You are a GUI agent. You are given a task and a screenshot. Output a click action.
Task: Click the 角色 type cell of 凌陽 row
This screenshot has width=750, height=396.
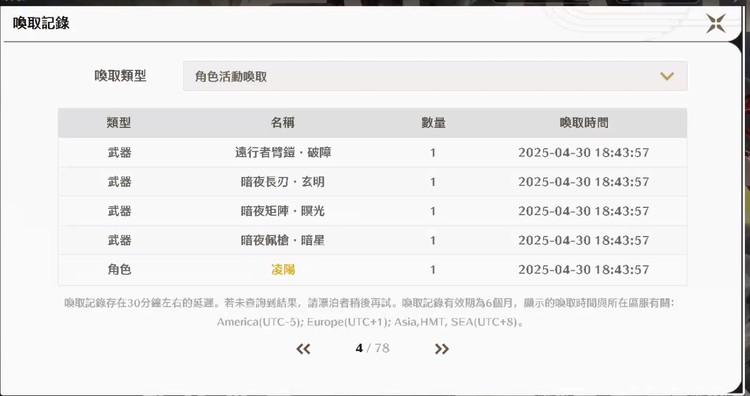coord(119,269)
